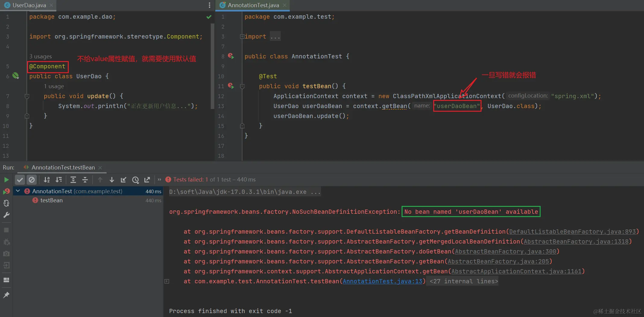Fold the testBean method body
This screenshot has width=644, height=317.
point(242,86)
